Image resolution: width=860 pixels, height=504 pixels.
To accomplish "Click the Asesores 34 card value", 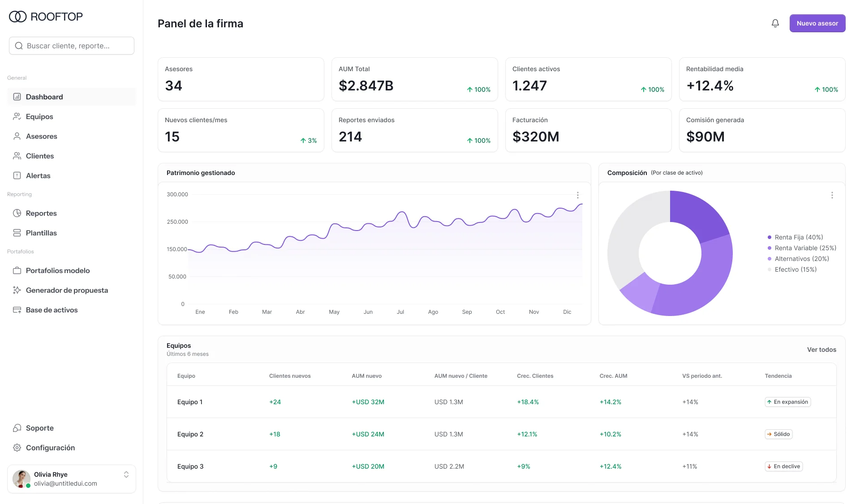I will [x=174, y=85].
